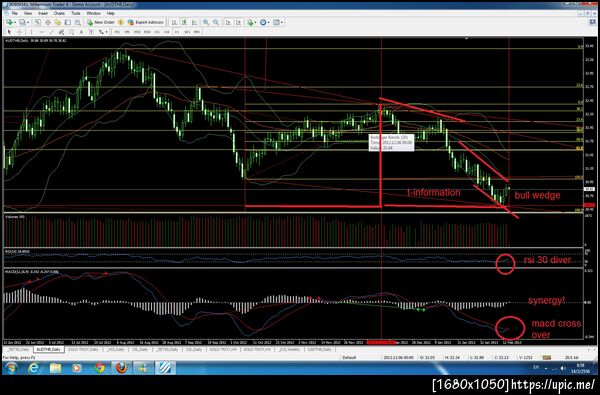The height and width of the screenshot is (395, 600).
Task: Expand the Templates dropdown arrow
Action: pos(282,22)
